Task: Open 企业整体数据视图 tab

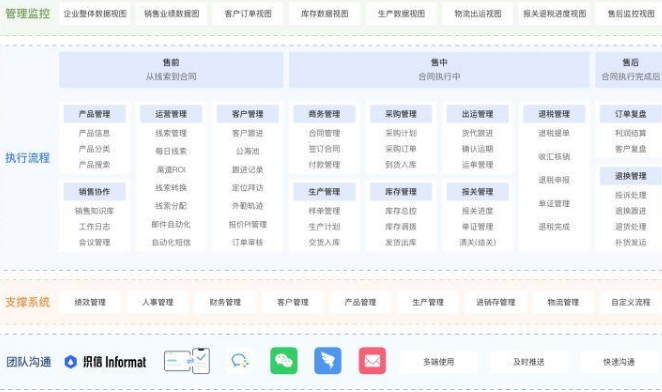Action: pyautogui.click(x=95, y=14)
